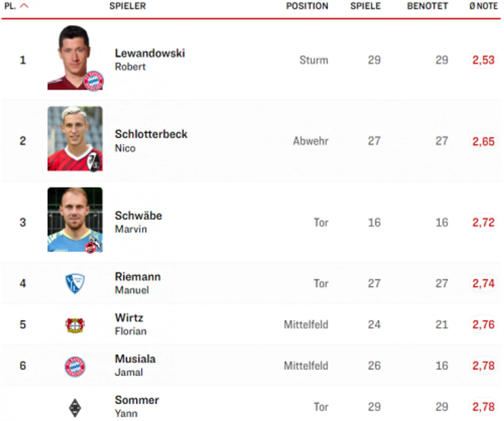The height and width of the screenshot is (421, 504).
Task: Click Bayern badge on Lewandowski's photo
Action: 94,81
